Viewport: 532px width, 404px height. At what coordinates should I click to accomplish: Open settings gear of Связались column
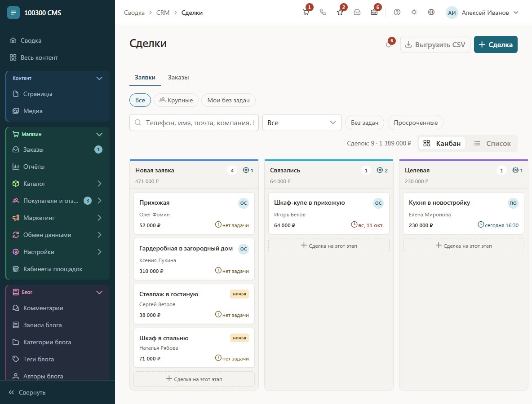point(380,170)
